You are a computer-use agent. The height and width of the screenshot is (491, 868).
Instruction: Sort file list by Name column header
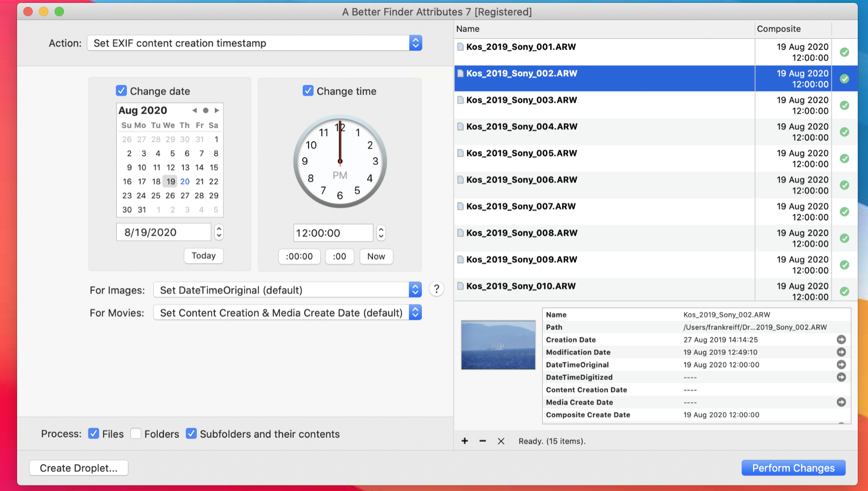point(603,29)
